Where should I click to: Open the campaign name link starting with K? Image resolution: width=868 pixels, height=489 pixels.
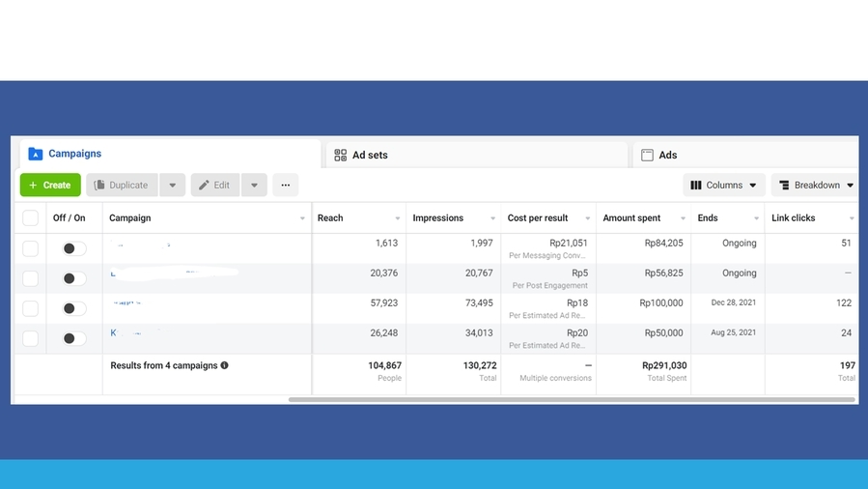pyautogui.click(x=137, y=332)
